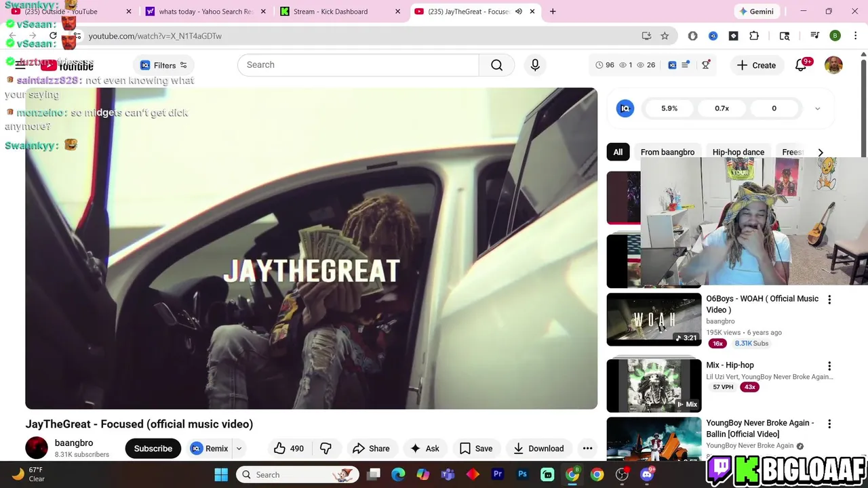Click the YouTube search field
The height and width of the screenshot is (488, 868).
[358, 65]
